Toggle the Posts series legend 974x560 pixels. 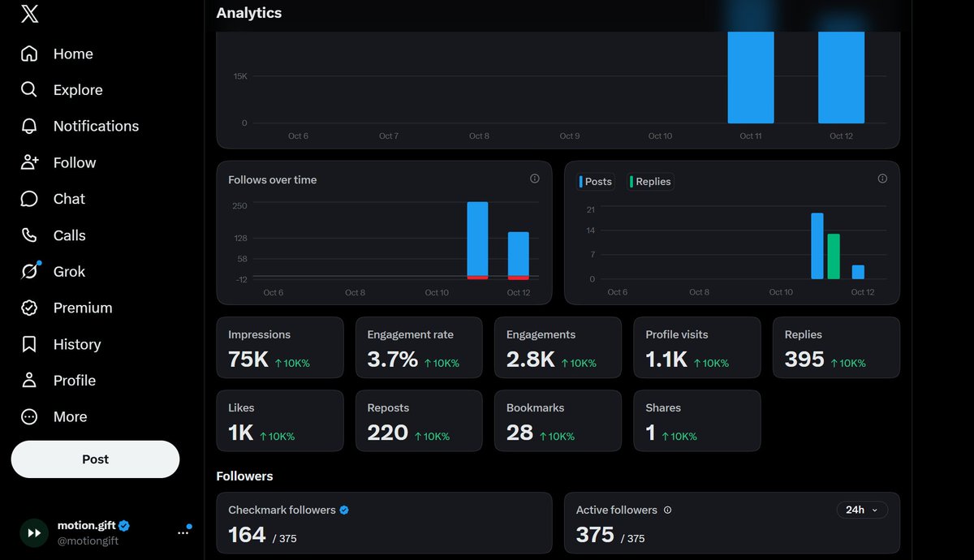pos(596,182)
